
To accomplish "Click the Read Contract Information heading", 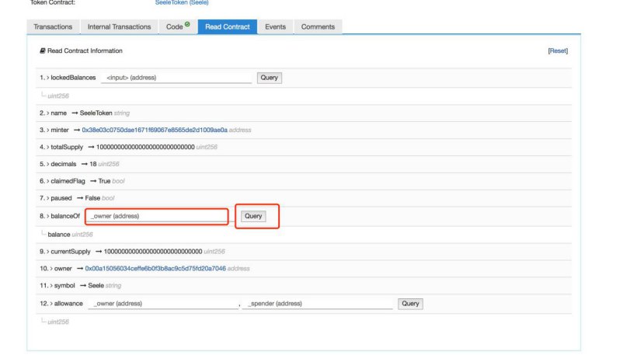I will point(85,50).
